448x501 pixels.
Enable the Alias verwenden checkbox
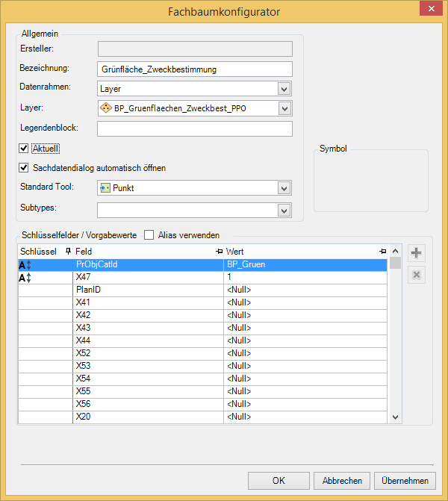click(x=149, y=234)
